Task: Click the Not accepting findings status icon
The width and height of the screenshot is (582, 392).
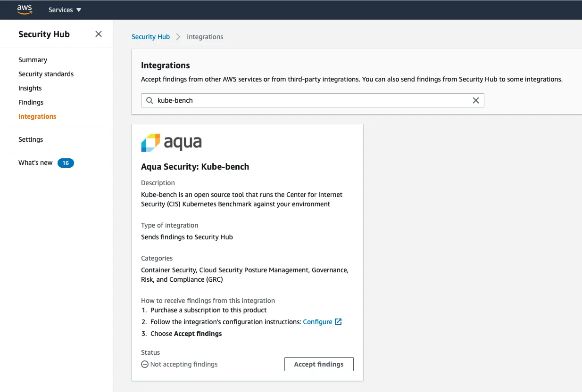Action: pos(144,364)
